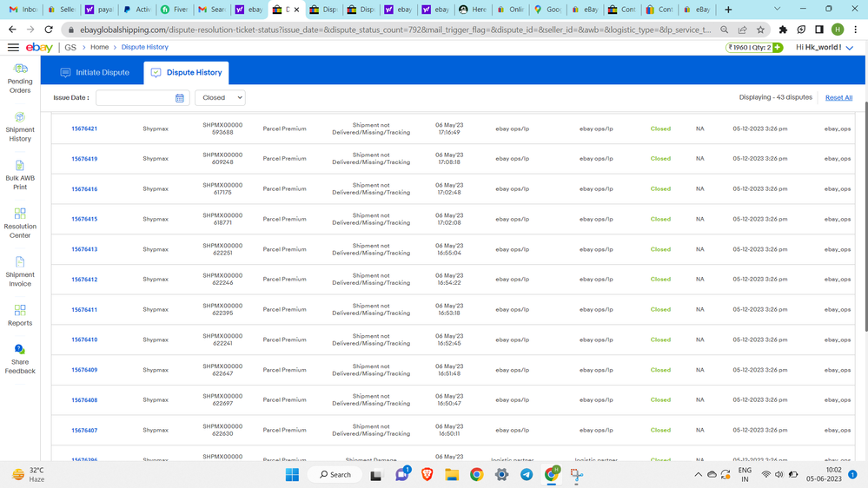Viewport: 868px width, 488px height.
Task: Open Telegram from the taskbar
Action: coord(527,475)
